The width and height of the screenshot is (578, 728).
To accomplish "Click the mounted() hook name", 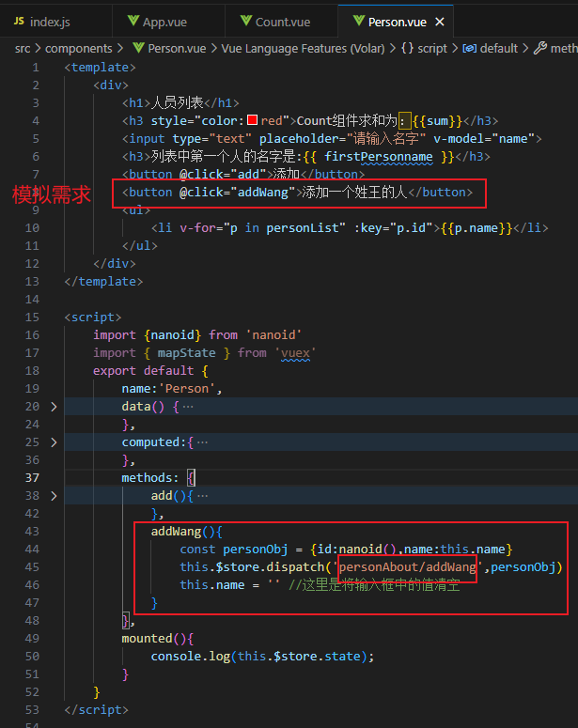I will 148,639.
